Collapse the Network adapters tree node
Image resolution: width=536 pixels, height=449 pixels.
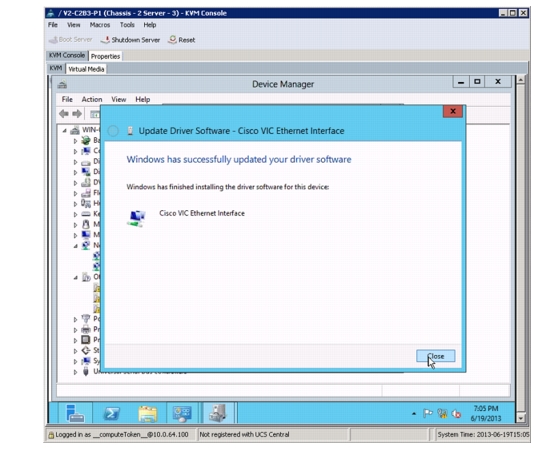pos(76,246)
